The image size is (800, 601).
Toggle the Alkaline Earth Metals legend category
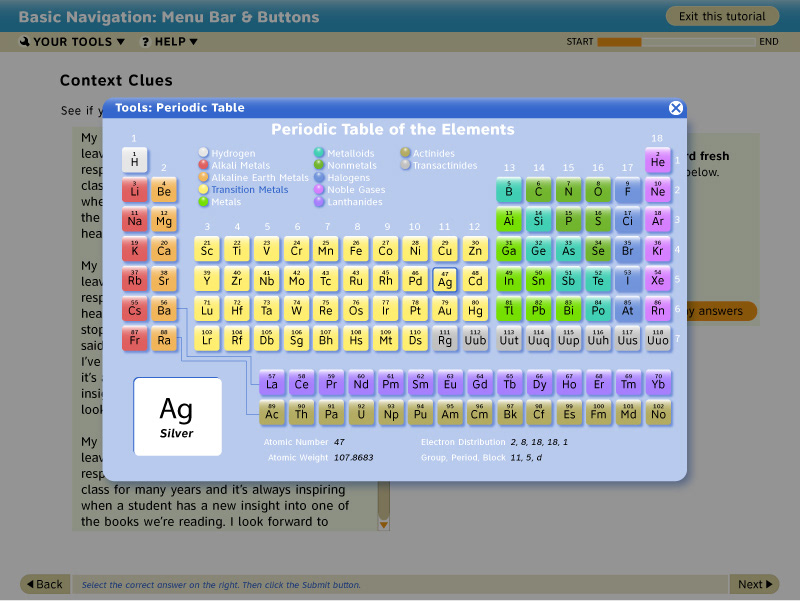click(x=254, y=177)
